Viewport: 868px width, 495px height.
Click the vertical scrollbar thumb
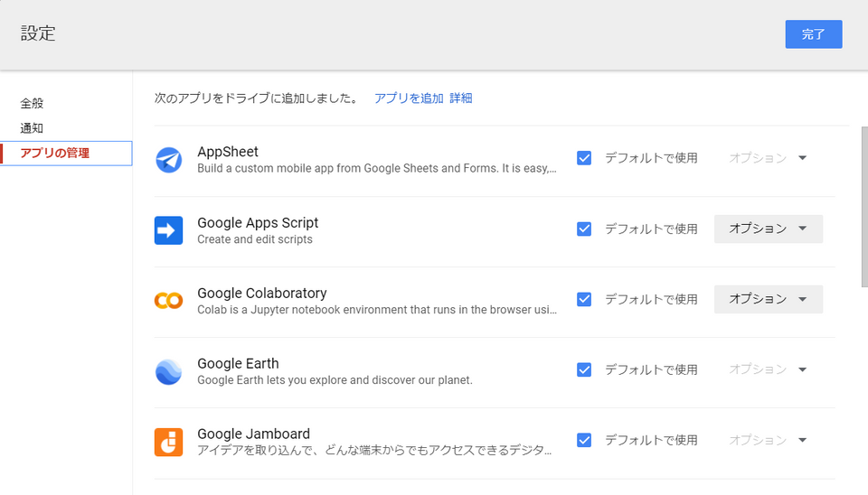[x=864, y=207]
